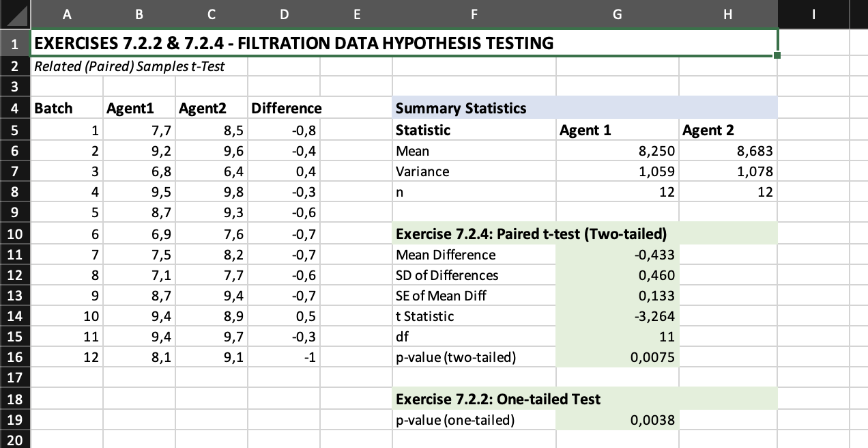868x448 pixels.
Task: Select the Variance cell showing 1,078
Action: (x=727, y=171)
